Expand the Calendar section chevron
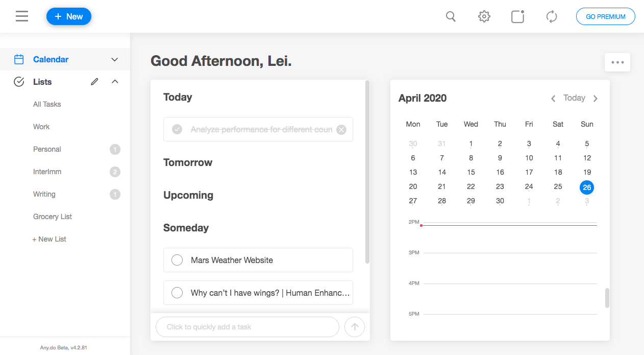 click(115, 60)
